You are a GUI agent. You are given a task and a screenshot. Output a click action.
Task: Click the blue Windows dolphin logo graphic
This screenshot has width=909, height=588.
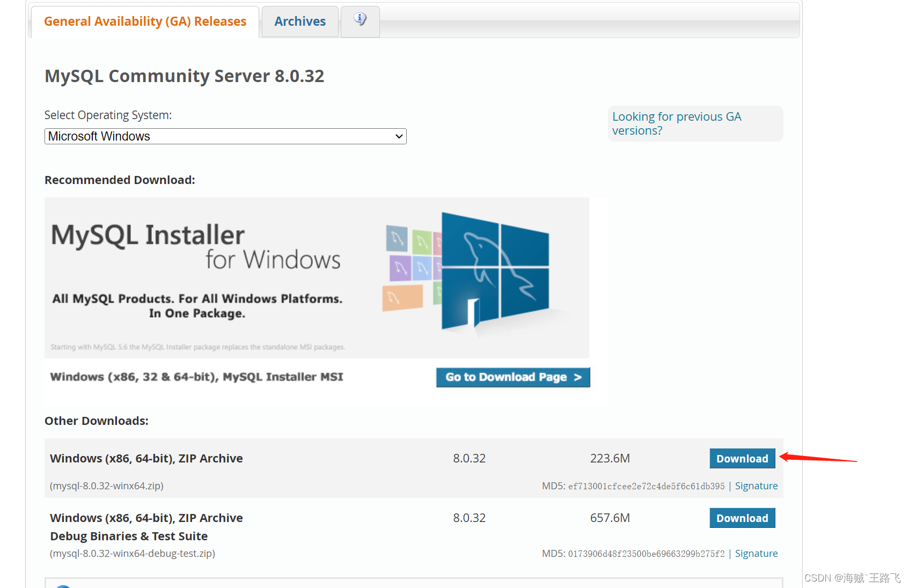(x=495, y=271)
